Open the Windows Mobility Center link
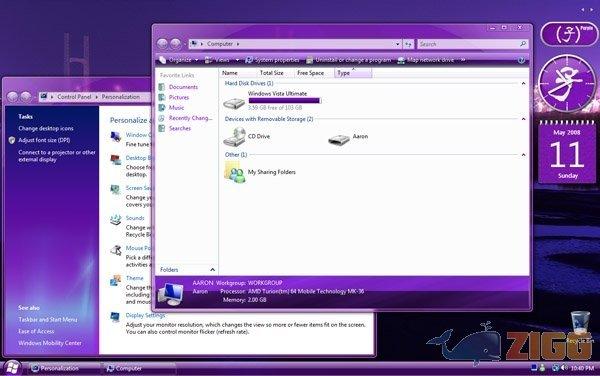600x376 pixels. [x=50, y=343]
